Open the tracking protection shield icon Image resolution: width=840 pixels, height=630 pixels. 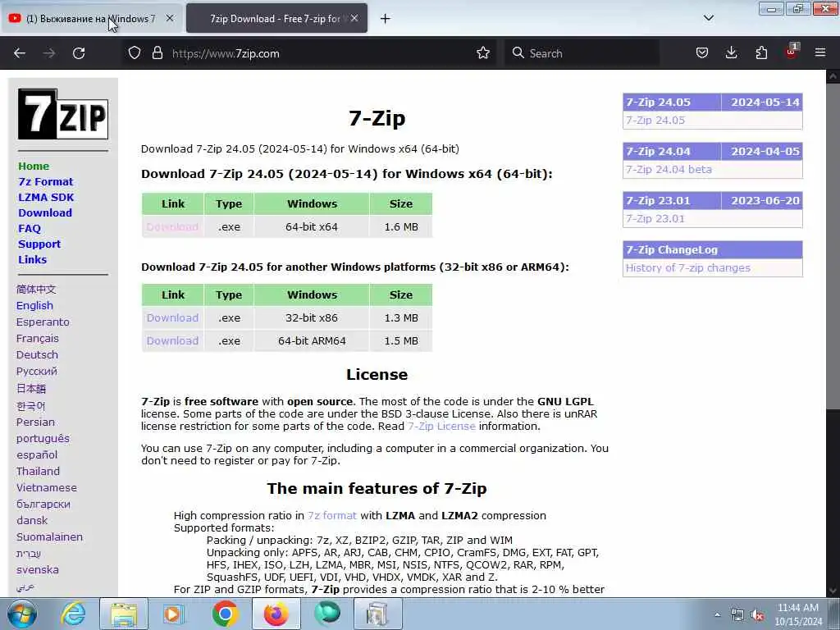coord(135,53)
